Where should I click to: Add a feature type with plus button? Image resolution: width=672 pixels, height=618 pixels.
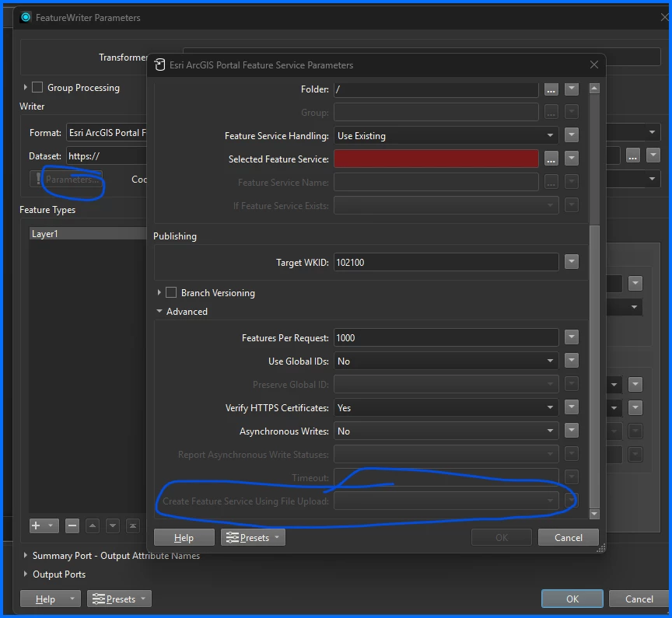[37, 525]
